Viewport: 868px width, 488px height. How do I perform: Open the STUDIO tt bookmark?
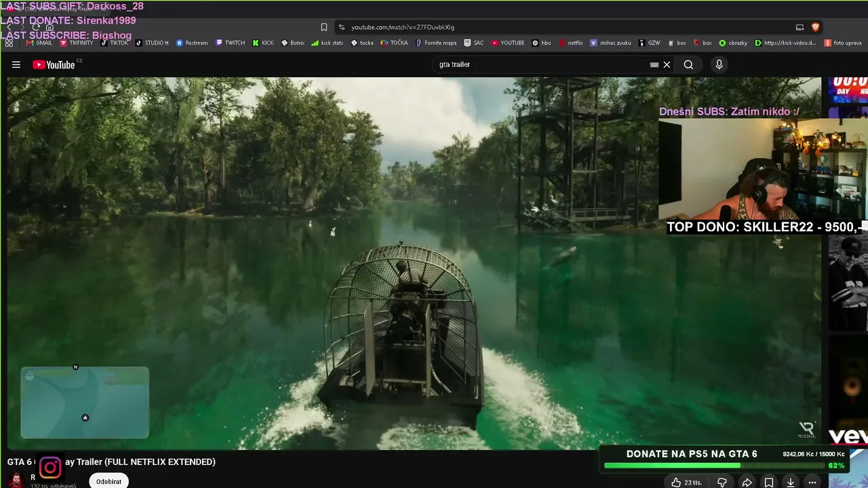pyautogui.click(x=152, y=43)
